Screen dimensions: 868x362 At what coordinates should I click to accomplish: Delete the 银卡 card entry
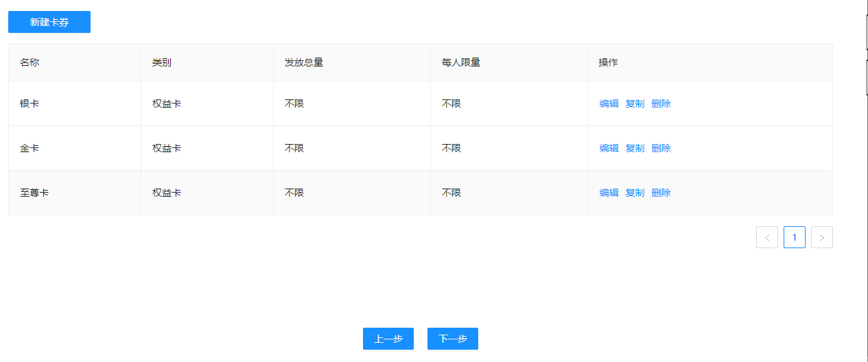(661, 104)
